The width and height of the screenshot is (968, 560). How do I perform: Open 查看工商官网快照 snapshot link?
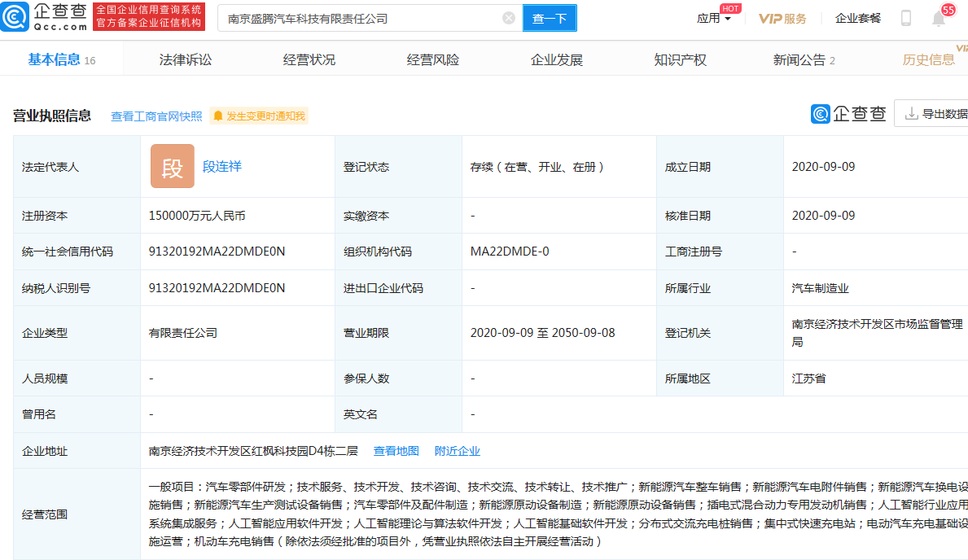coord(155,116)
